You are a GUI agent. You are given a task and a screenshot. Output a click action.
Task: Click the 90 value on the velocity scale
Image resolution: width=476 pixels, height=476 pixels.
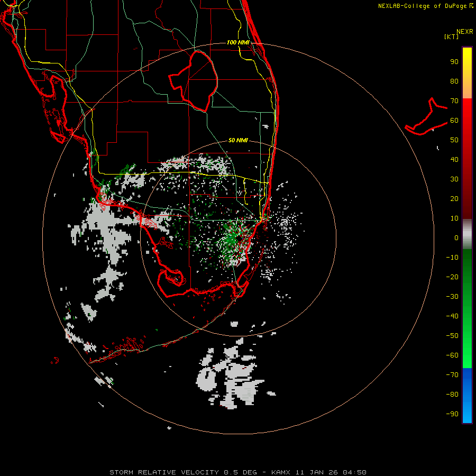[x=454, y=62]
